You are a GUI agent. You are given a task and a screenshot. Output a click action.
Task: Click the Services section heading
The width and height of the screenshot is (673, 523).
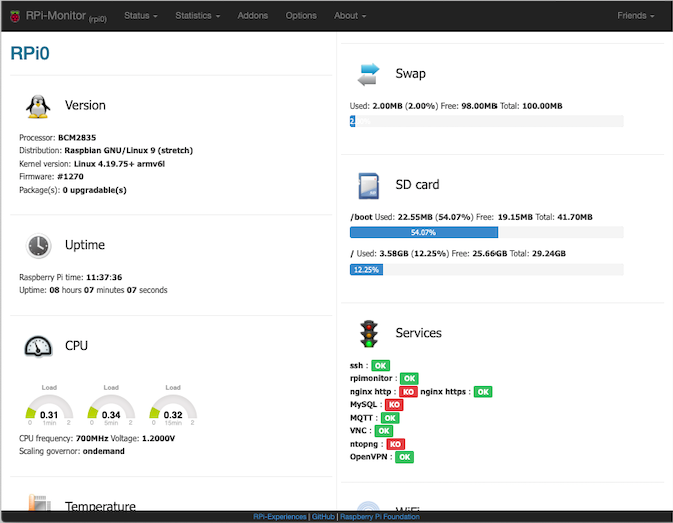point(418,333)
